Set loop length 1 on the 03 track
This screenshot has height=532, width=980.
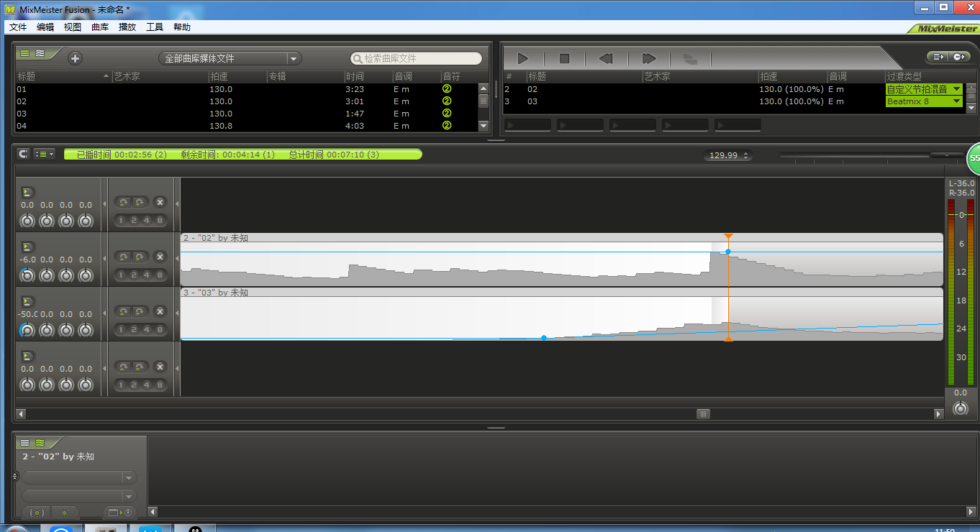coord(121,329)
